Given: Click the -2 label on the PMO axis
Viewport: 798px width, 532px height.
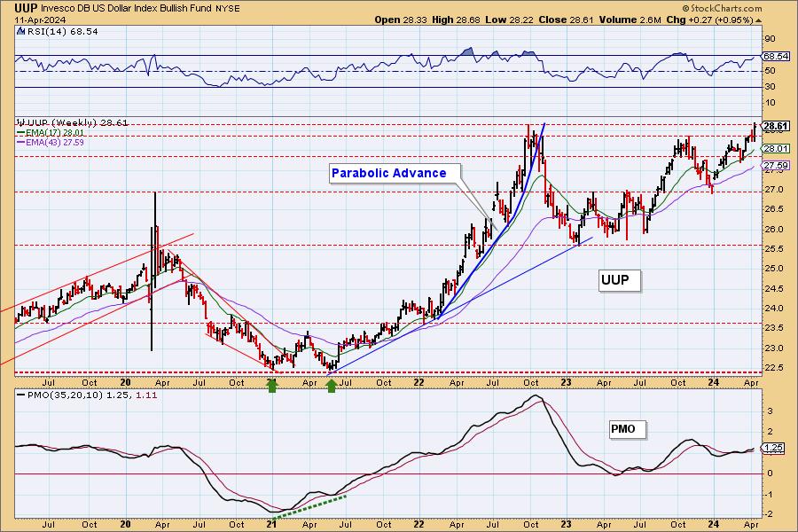Looking at the screenshot, I should coord(770,514).
